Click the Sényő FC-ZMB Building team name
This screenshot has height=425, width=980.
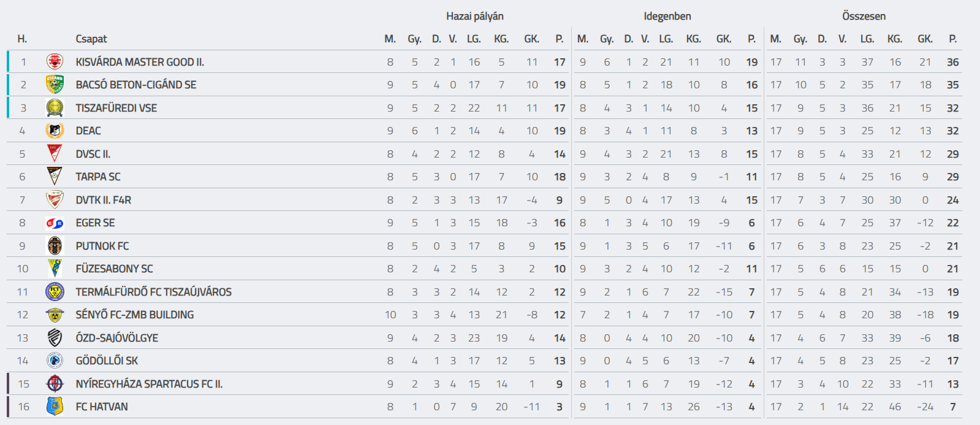[134, 315]
